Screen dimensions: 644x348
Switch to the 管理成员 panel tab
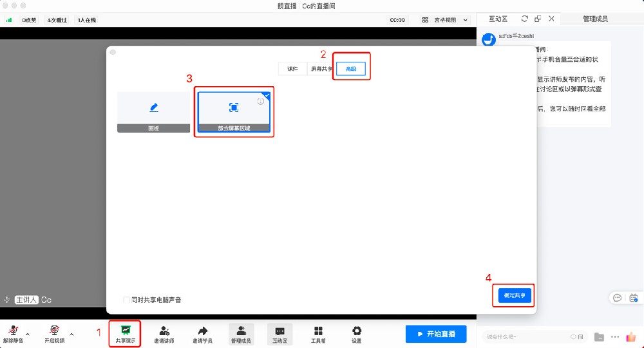[595, 19]
